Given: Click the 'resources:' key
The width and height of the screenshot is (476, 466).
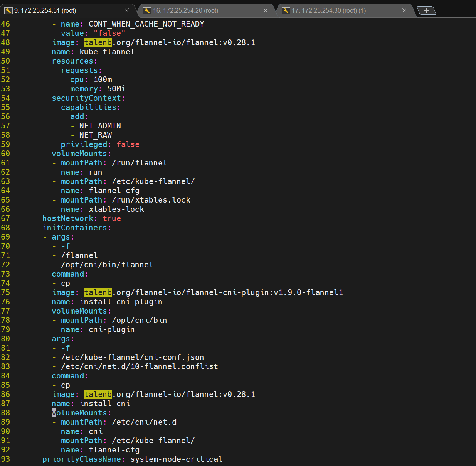Looking at the screenshot, I should pos(75,61).
